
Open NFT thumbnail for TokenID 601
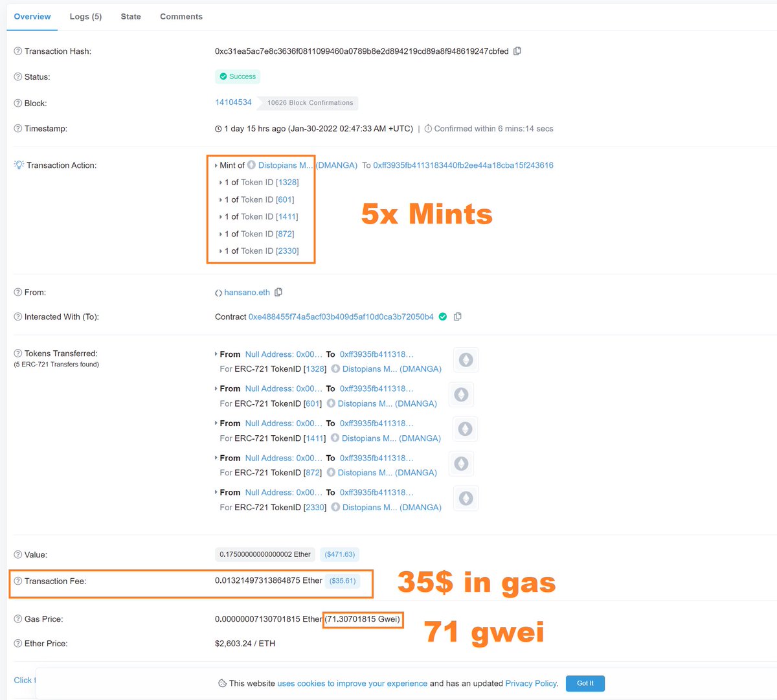click(x=461, y=394)
